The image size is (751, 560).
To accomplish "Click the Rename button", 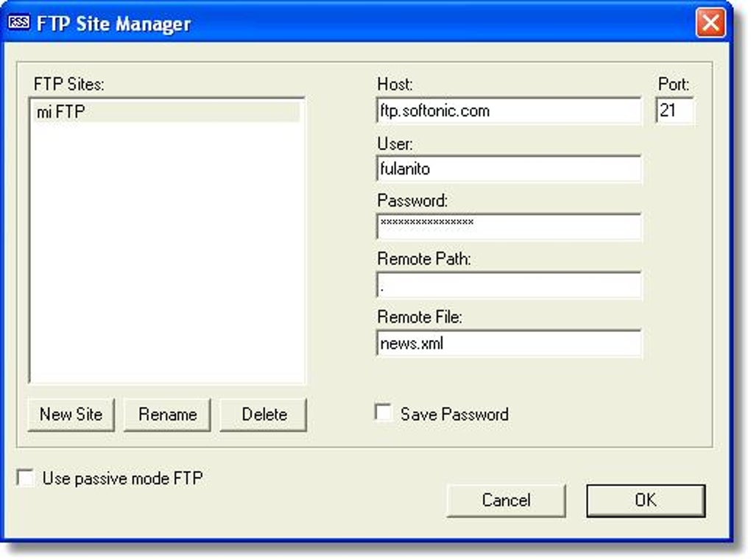I will (x=167, y=414).
